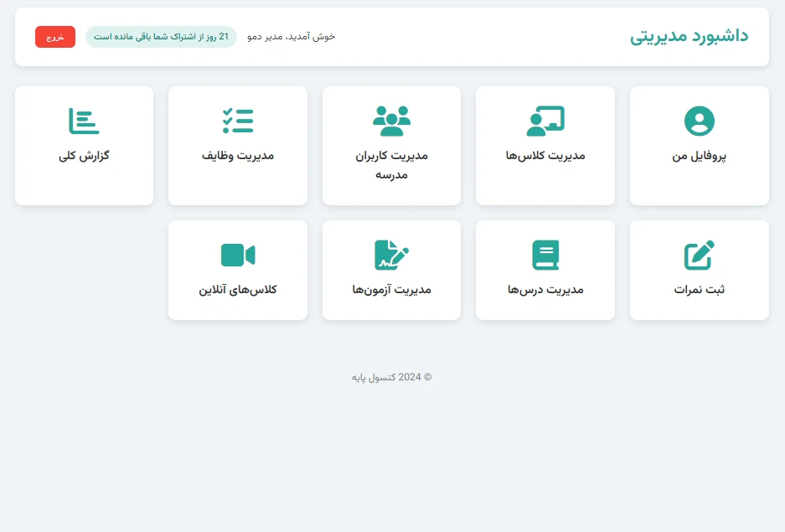This screenshot has width=785, height=532.
Task: Click the 21-day subscription remaining badge
Action: point(161,37)
